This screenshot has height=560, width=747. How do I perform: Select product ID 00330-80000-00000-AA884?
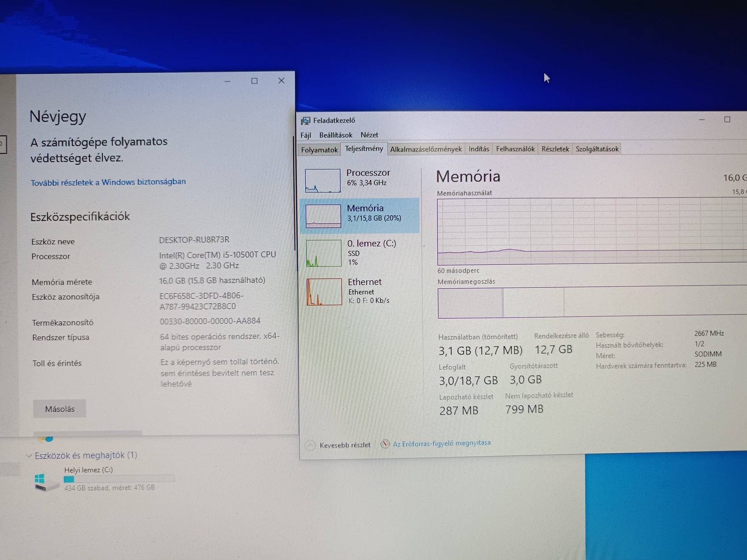click(210, 321)
